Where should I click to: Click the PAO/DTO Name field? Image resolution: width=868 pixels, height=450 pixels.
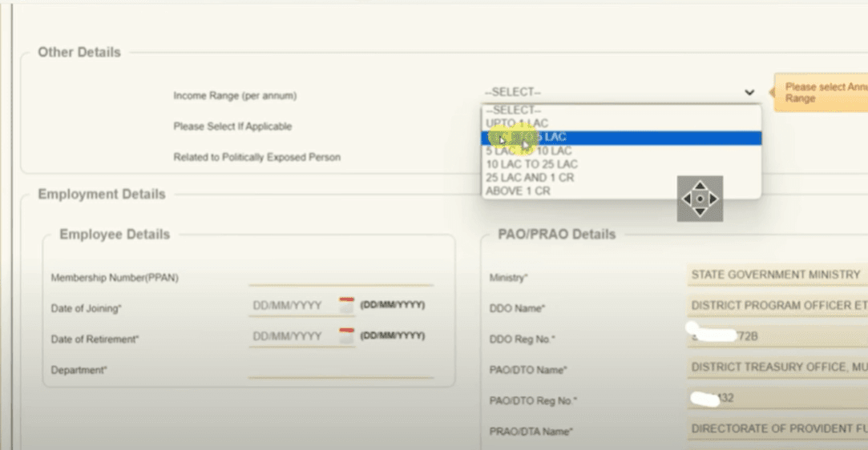coord(776,368)
